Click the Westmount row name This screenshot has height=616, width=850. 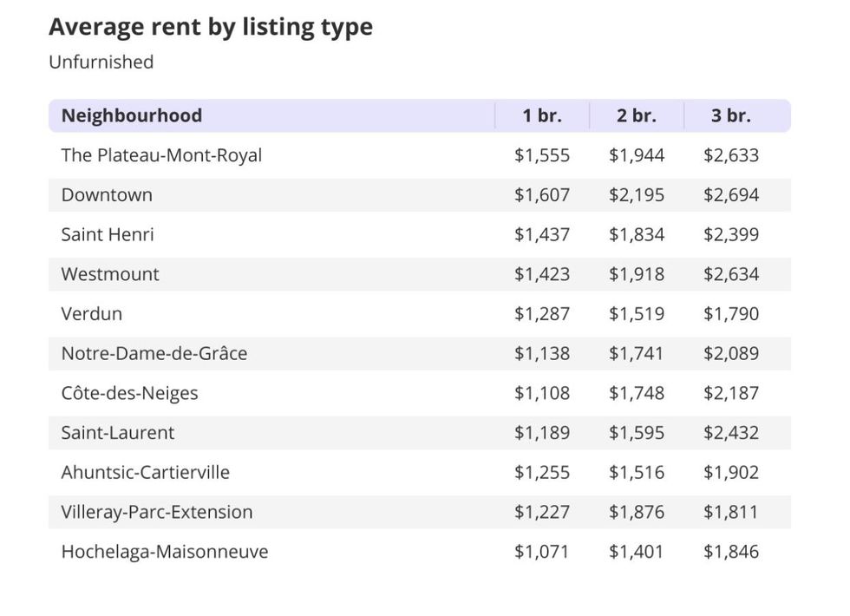[x=110, y=274]
